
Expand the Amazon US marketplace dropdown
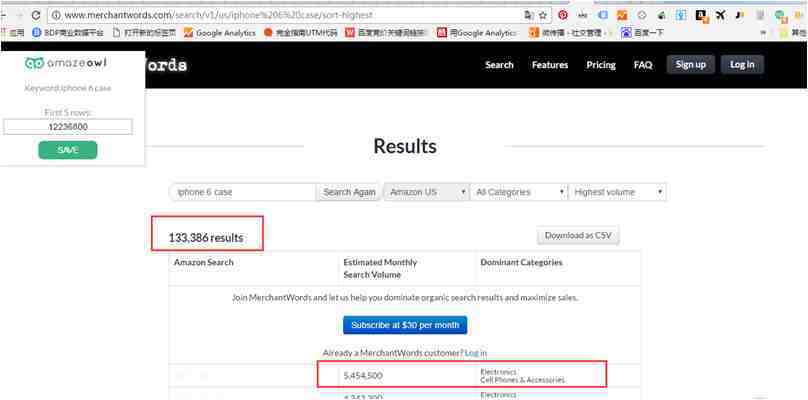[427, 192]
